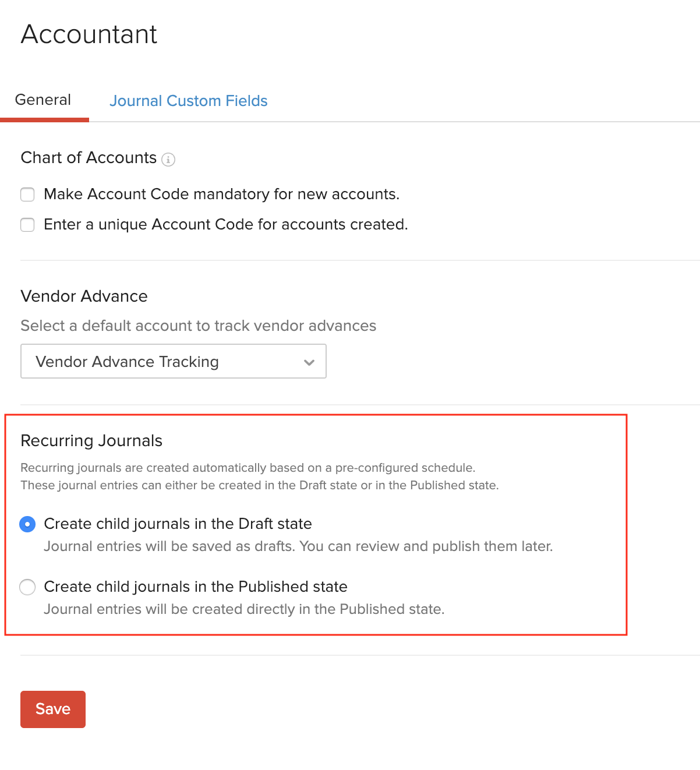
Task: Click the Published state description text
Action: [x=243, y=609]
